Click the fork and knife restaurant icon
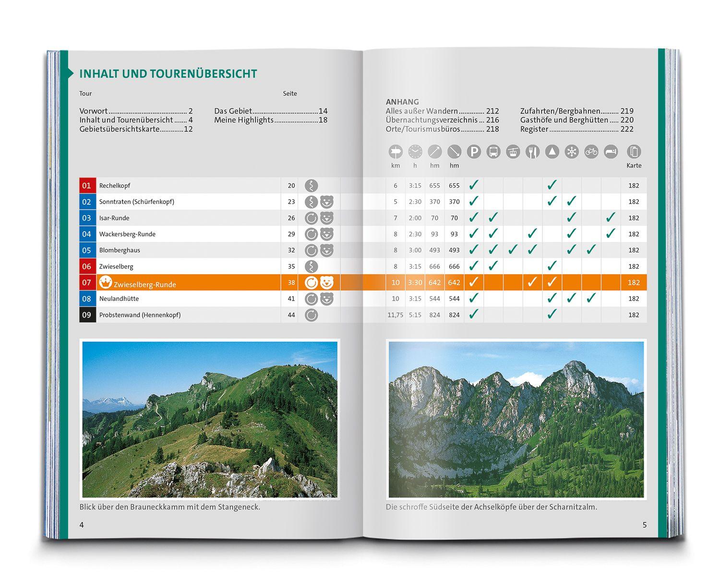 (532, 152)
